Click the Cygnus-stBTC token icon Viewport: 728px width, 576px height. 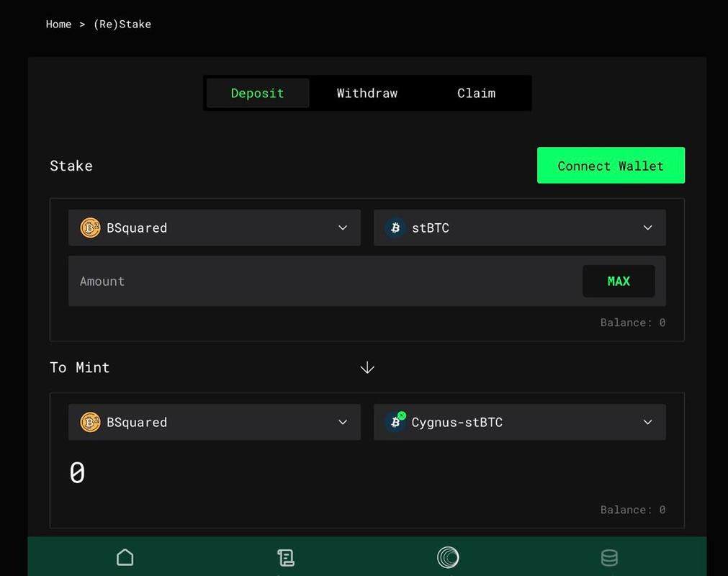[395, 422]
